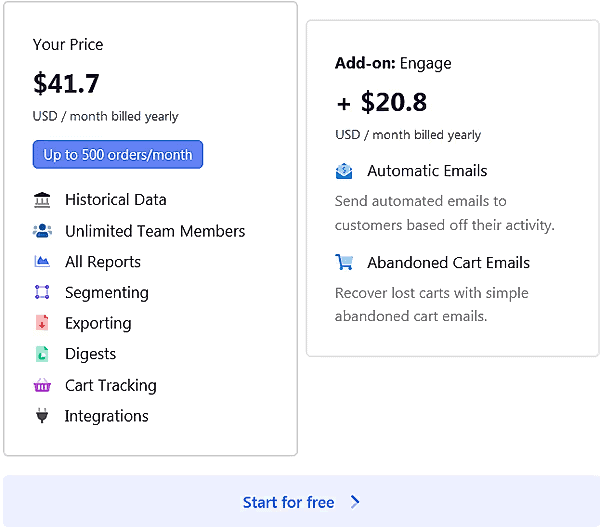Click the All Reports chart icon
Viewport: 600px width, 528px height.
(42, 262)
